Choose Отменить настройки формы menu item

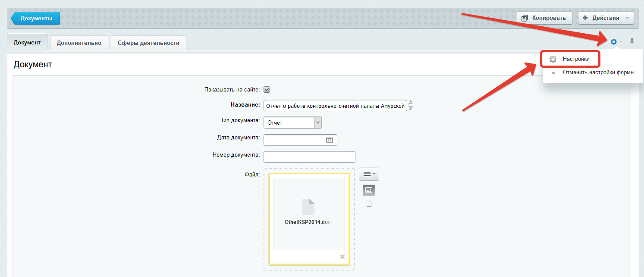598,72
